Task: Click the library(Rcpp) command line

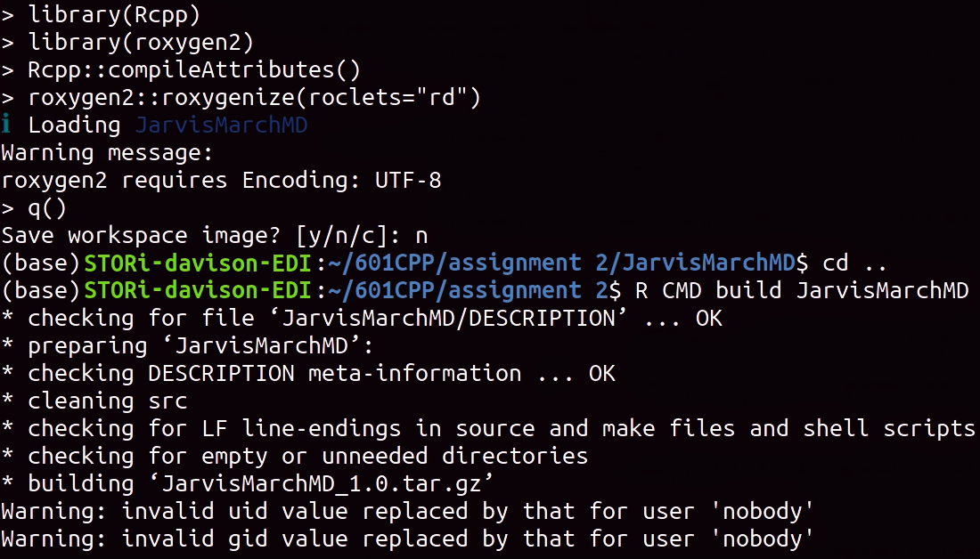Action: click(101, 15)
